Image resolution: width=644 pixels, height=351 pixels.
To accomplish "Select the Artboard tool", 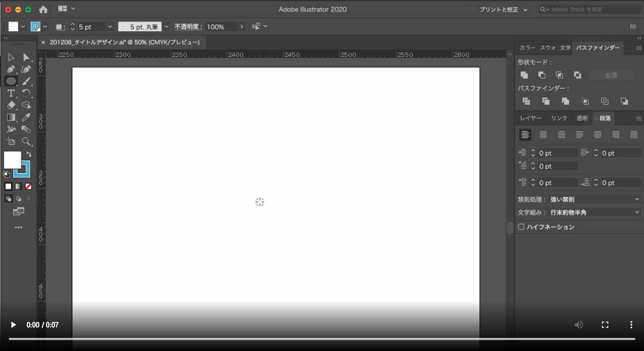I will 11,142.
